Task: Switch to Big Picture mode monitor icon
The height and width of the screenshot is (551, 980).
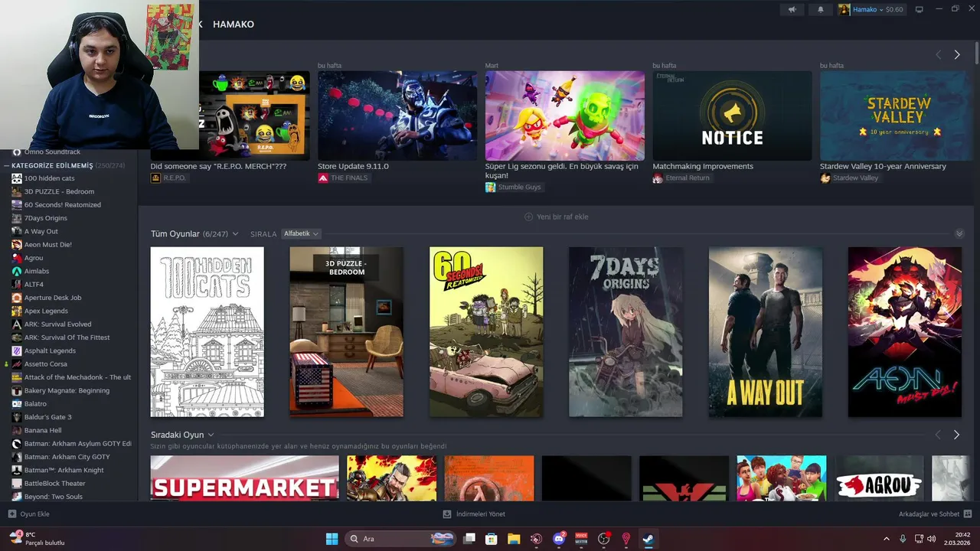Action: coord(920,9)
